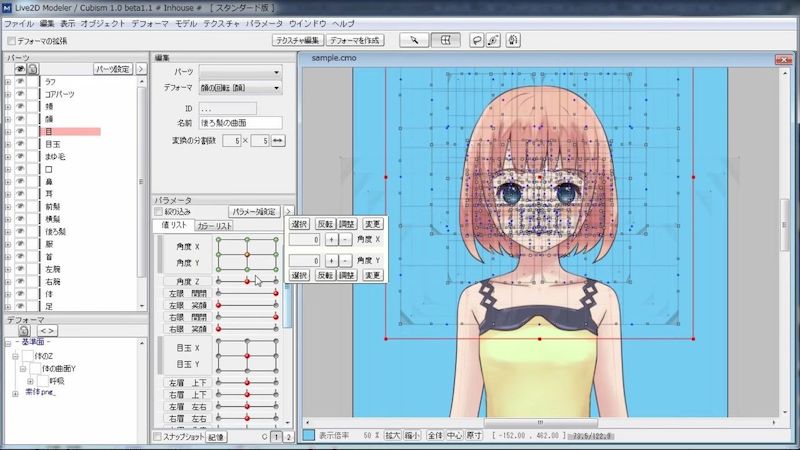Click the 全体 fit-all button
The image size is (800, 450).
pyautogui.click(x=435, y=435)
